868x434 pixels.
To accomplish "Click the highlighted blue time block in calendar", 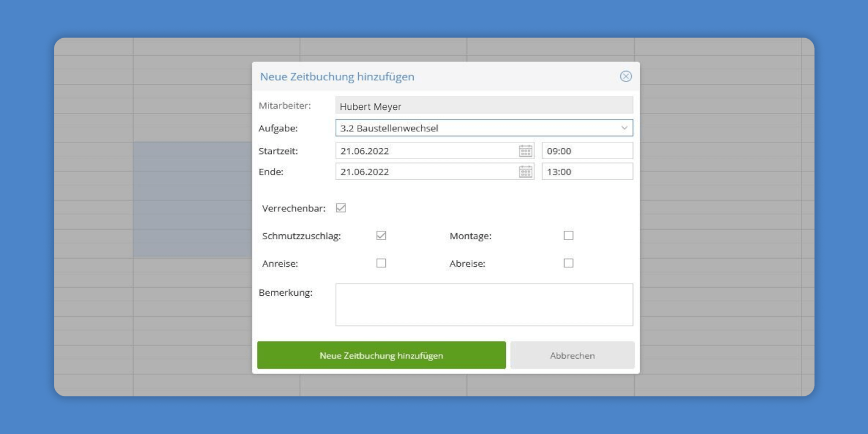I will coord(192,200).
